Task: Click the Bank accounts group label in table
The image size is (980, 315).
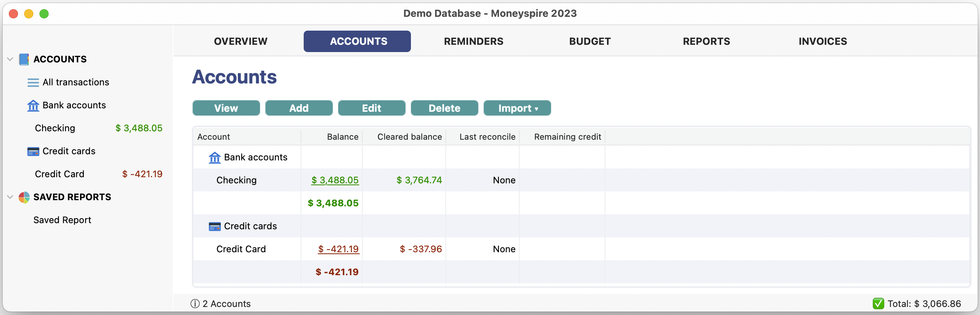Action: (x=256, y=157)
